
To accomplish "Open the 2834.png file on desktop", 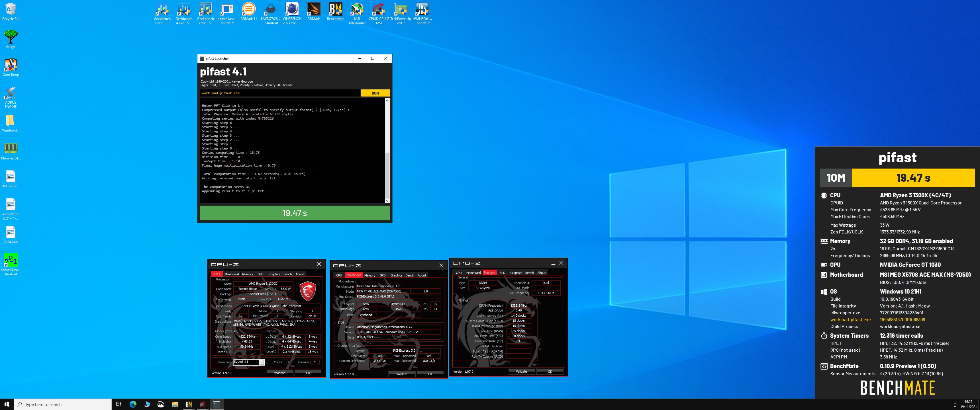I will point(11,235).
